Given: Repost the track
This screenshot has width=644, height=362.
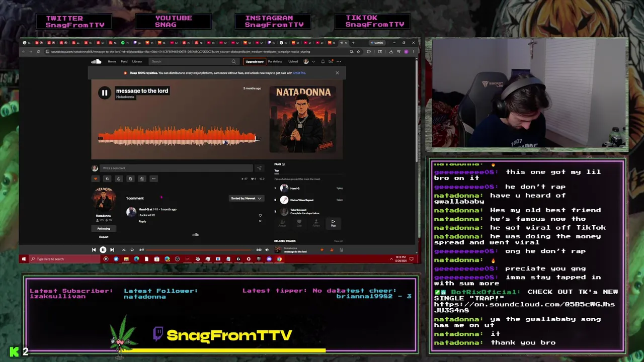Looking at the screenshot, I should click(107, 178).
